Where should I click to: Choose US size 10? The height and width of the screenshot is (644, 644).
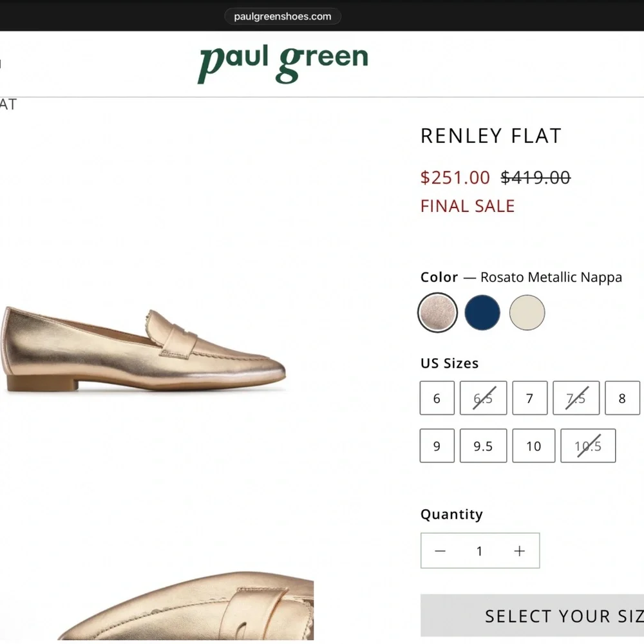coord(533,446)
